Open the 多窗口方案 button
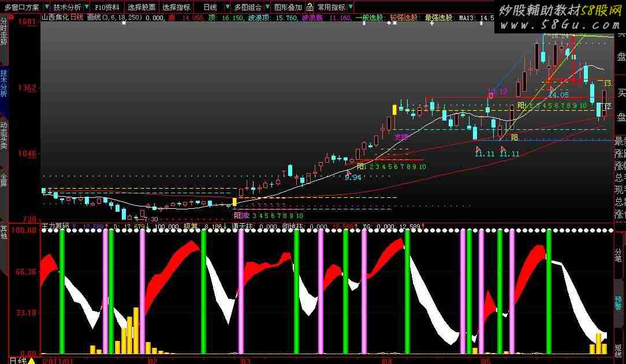Viewport: 626px width, 364px height. click(22, 7)
